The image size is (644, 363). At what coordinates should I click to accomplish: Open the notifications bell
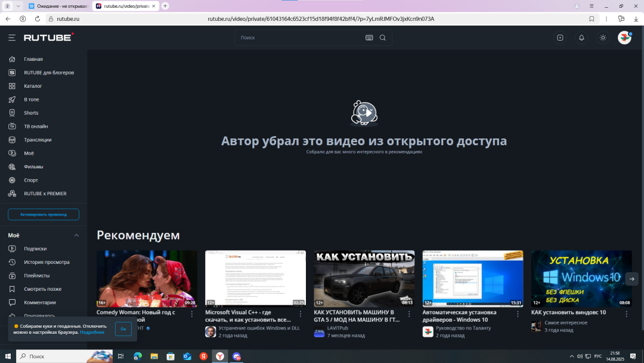point(581,38)
